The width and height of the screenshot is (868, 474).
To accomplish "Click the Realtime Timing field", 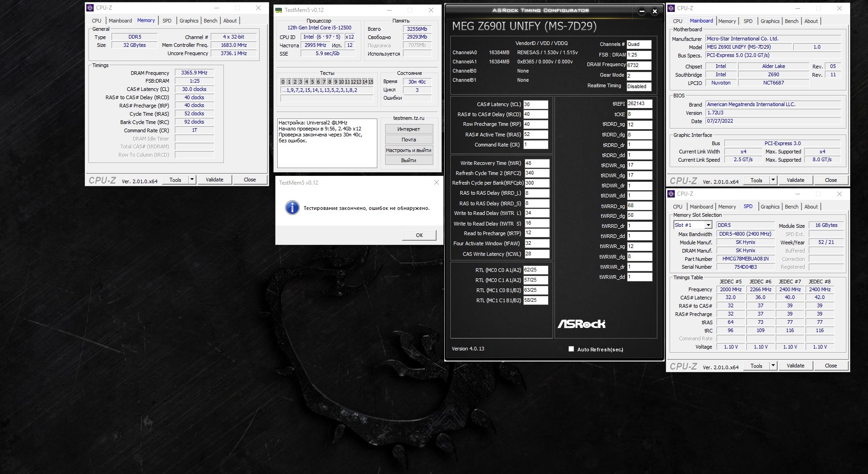I will (639, 86).
